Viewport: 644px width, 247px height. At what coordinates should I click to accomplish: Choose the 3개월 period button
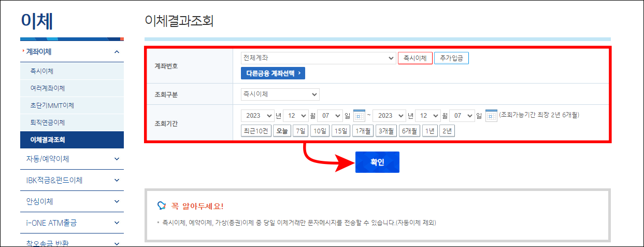(387, 131)
